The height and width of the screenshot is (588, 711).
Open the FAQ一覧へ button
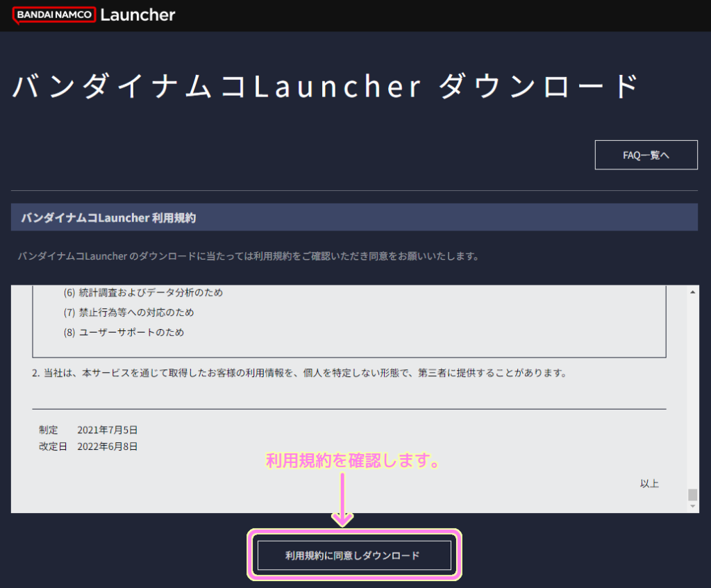[x=646, y=155]
